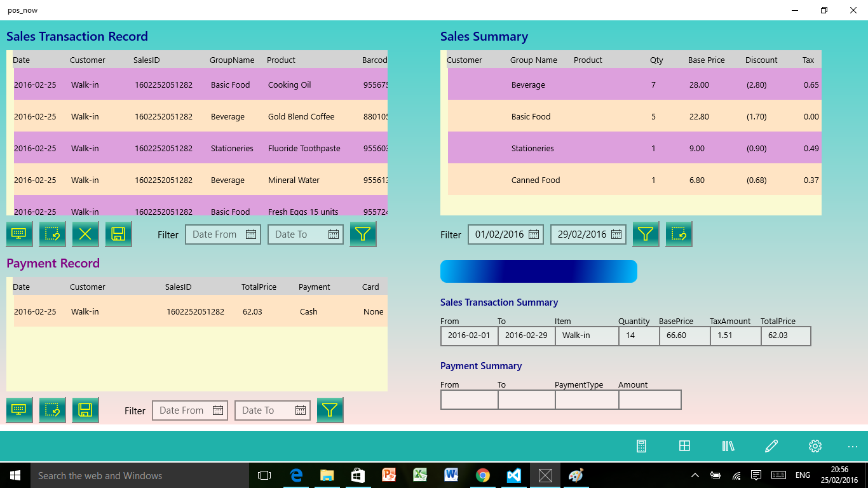Viewport: 868px width, 488px height.
Task: Open the calculator icon in the bottom app bar
Action: pos(641,445)
